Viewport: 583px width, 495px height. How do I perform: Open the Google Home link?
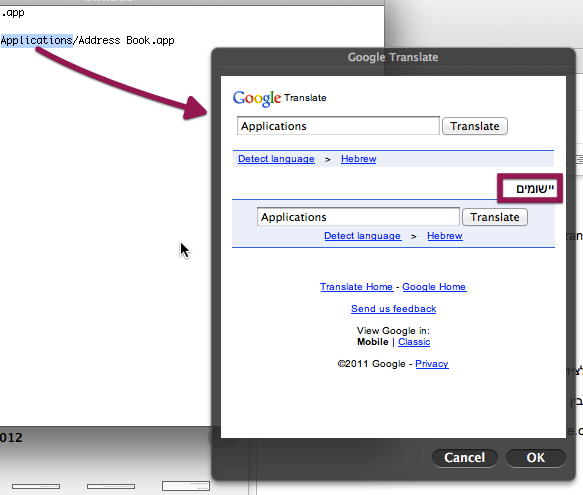[x=434, y=287]
